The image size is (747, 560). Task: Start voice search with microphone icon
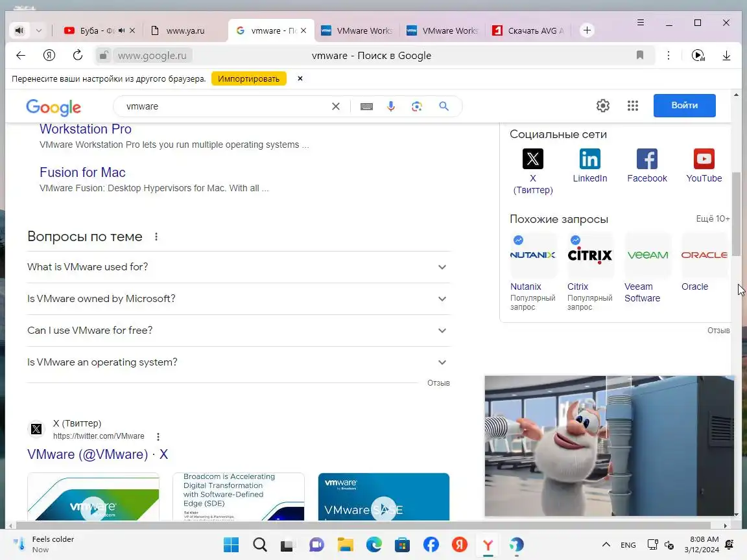(x=390, y=106)
